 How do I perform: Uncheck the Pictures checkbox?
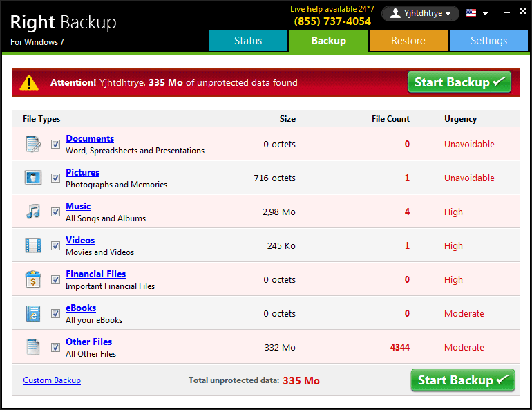click(56, 178)
